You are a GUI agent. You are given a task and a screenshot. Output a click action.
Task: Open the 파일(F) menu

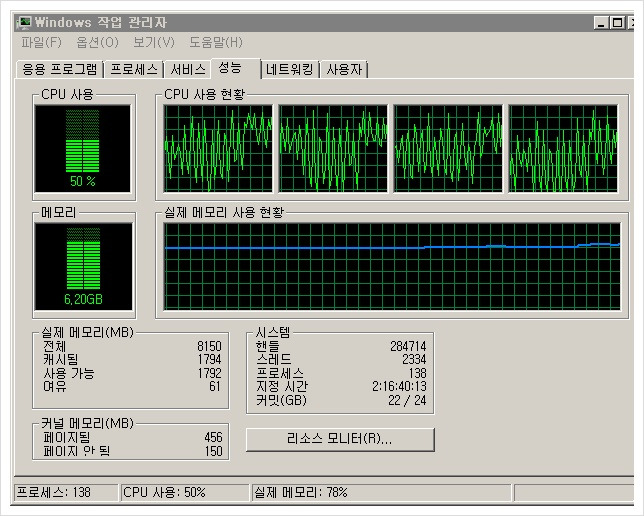point(41,42)
